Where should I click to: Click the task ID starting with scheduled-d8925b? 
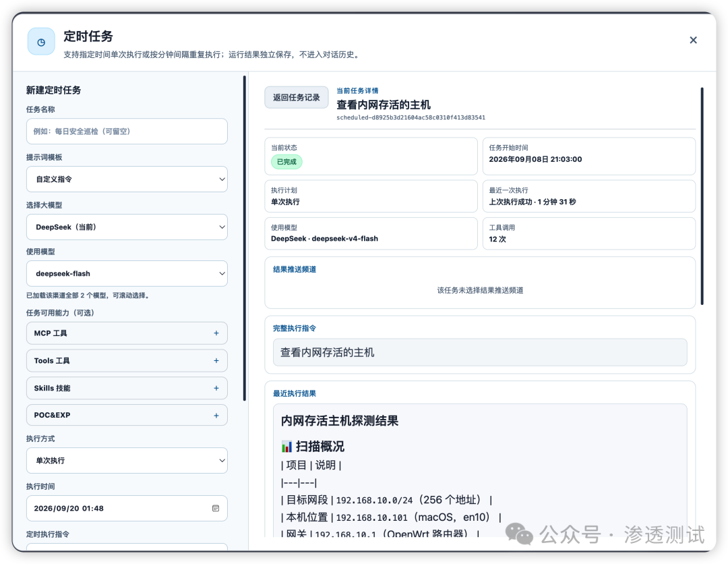411,117
